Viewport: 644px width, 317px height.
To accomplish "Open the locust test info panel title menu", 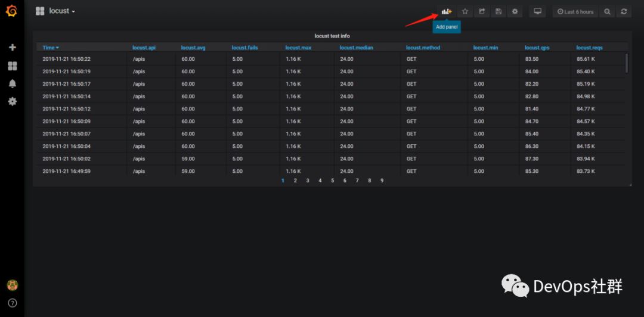I will coord(332,36).
